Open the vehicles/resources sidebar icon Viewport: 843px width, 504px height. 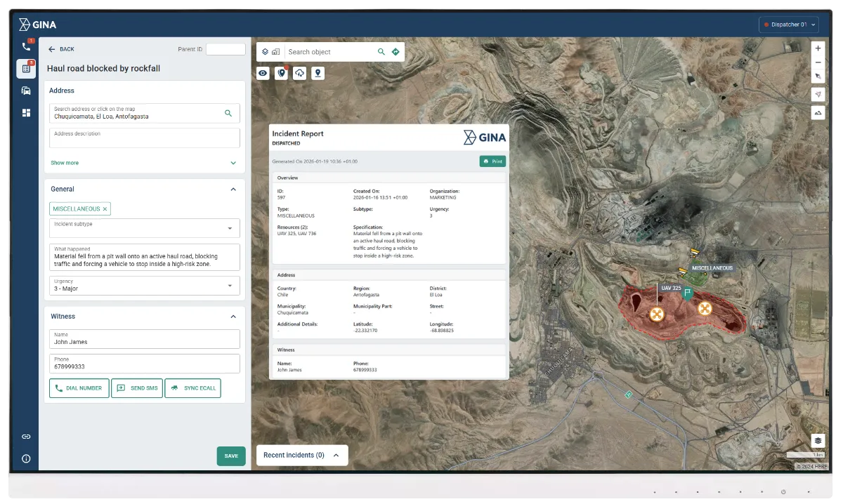pos(26,91)
